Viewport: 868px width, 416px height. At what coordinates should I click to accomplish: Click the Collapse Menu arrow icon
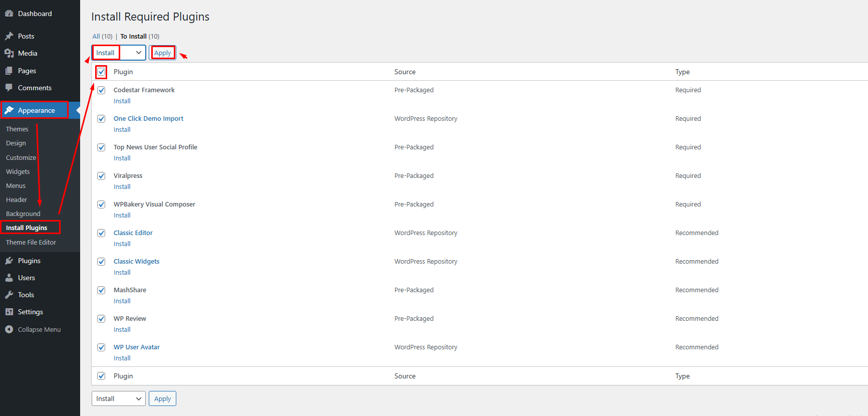[9, 329]
